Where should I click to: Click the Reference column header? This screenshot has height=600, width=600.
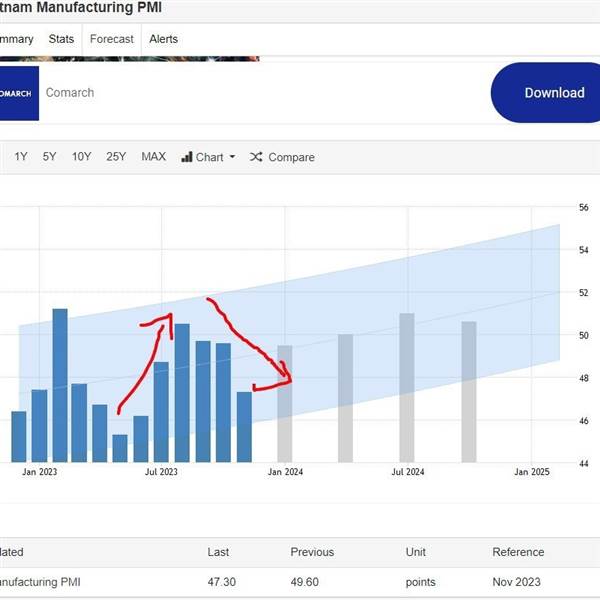(518, 552)
